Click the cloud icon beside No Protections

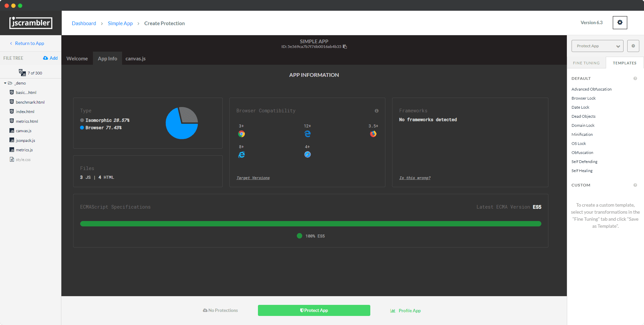point(205,310)
